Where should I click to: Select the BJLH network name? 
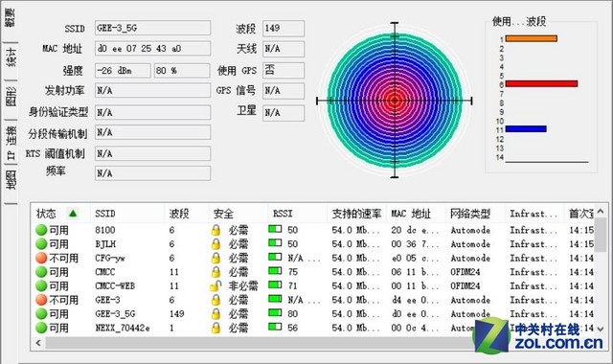coord(105,244)
